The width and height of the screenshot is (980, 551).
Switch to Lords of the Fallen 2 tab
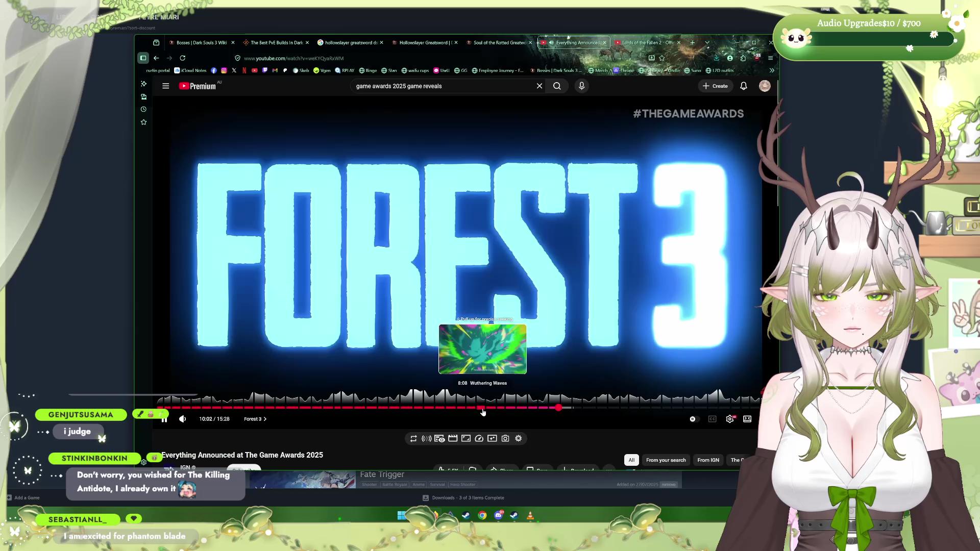point(648,43)
